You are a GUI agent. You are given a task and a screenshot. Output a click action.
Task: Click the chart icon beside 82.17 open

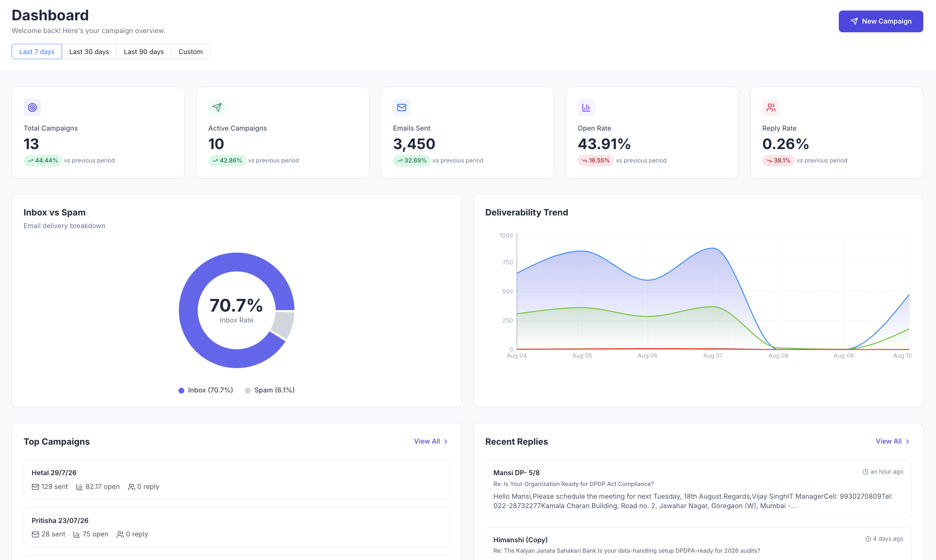[x=79, y=487]
